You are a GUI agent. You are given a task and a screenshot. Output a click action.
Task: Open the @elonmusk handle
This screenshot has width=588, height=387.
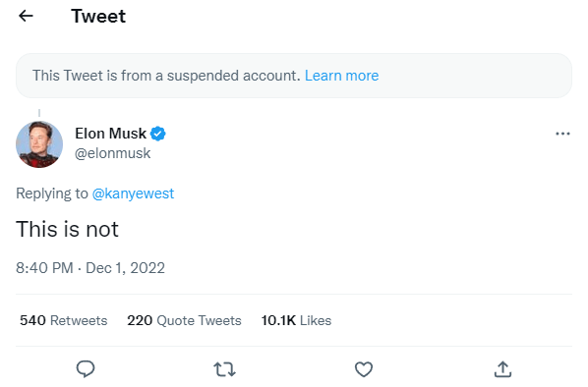(x=112, y=153)
